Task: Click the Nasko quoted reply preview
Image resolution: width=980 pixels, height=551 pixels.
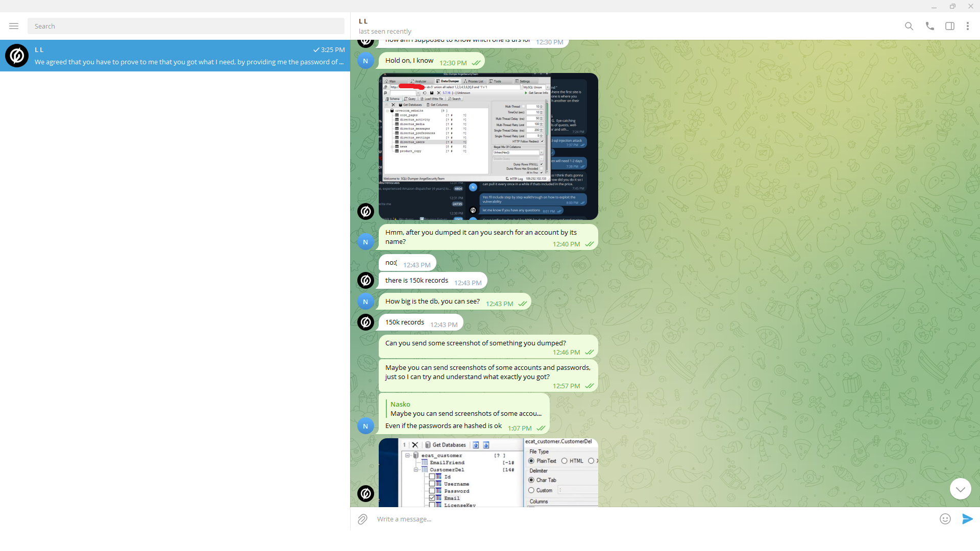Action: coord(464,409)
